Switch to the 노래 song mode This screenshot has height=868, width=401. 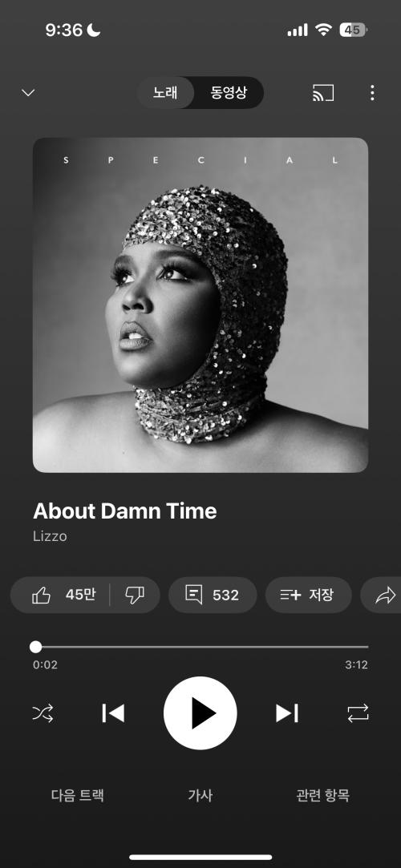[165, 92]
